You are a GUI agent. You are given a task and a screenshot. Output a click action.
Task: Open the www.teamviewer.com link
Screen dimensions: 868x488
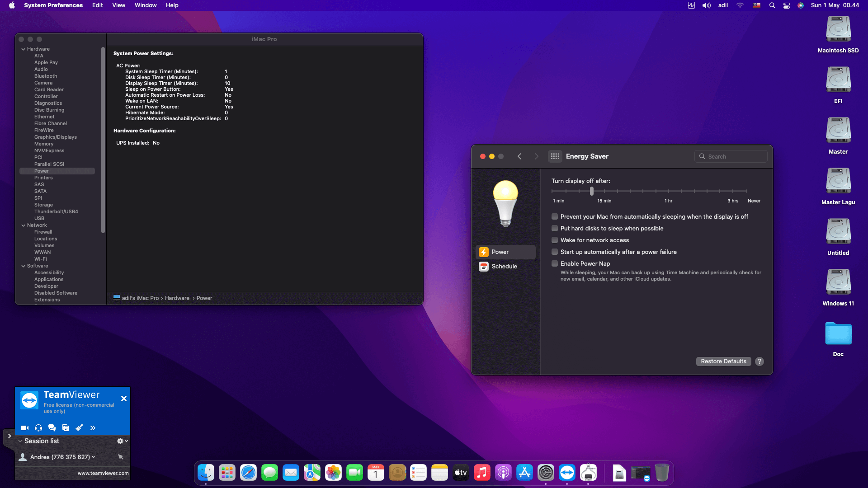tap(103, 473)
